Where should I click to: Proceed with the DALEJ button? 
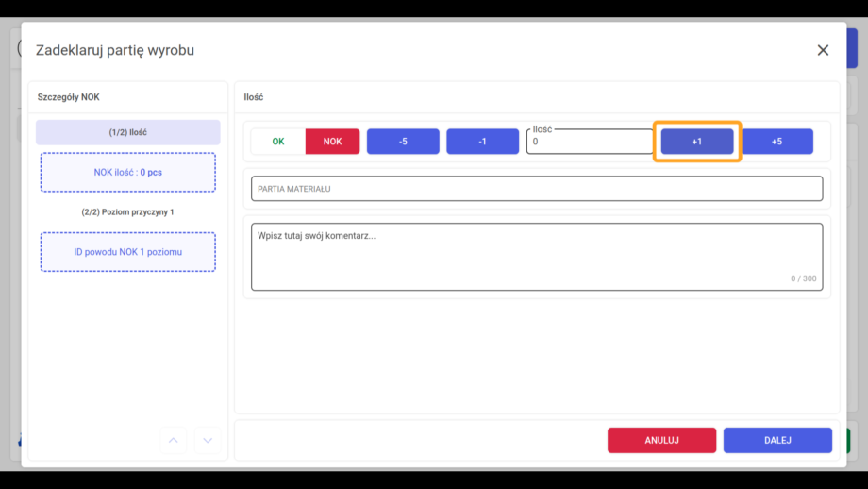[777, 440]
